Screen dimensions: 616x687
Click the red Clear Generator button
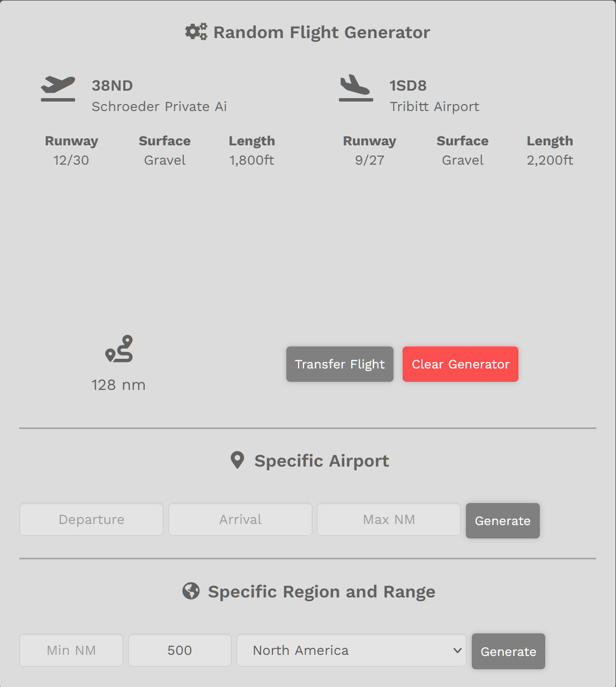(461, 364)
